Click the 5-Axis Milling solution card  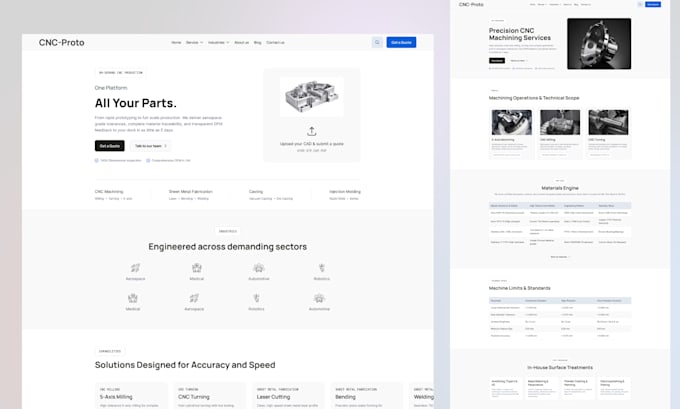(x=131, y=396)
